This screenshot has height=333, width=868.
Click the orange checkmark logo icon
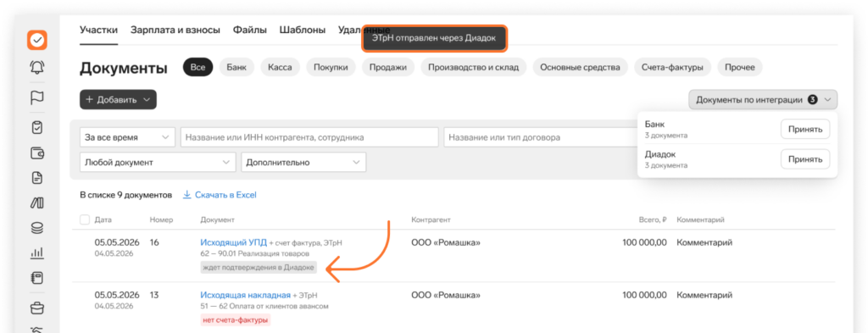coord(37,40)
